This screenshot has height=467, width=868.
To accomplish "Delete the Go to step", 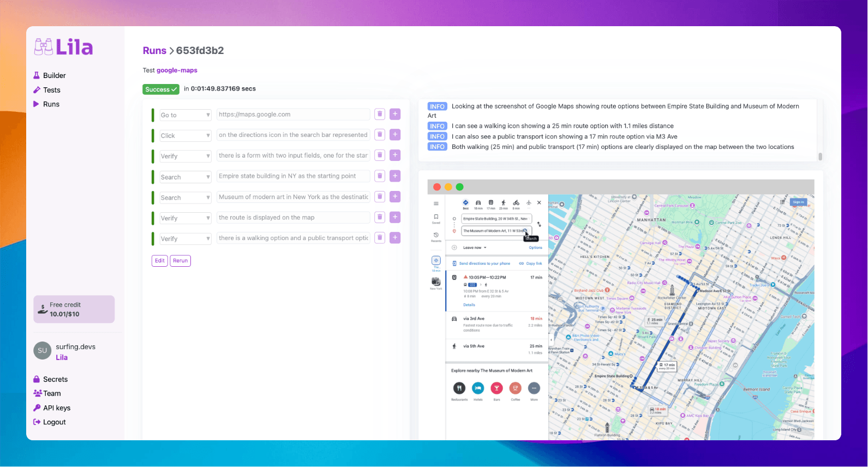I will [380, 114].
